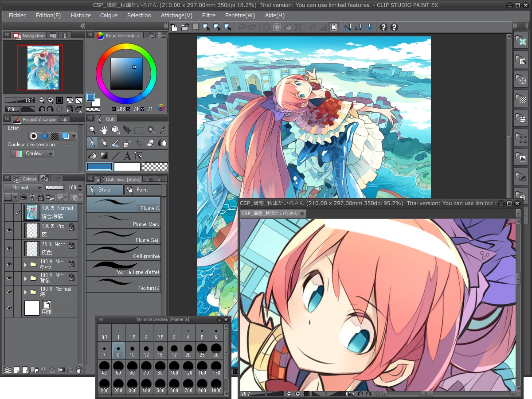Viewport: 532px width, 399px height.
Task: Select the Magnifier zoom tool
Action: [92, 130]
